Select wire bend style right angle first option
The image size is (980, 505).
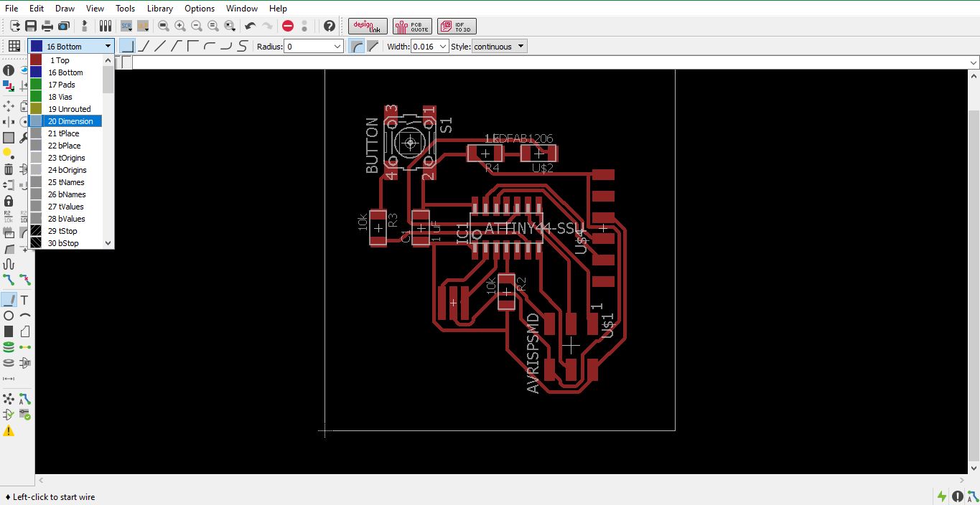pyautogui.click(x=127, y=46)
